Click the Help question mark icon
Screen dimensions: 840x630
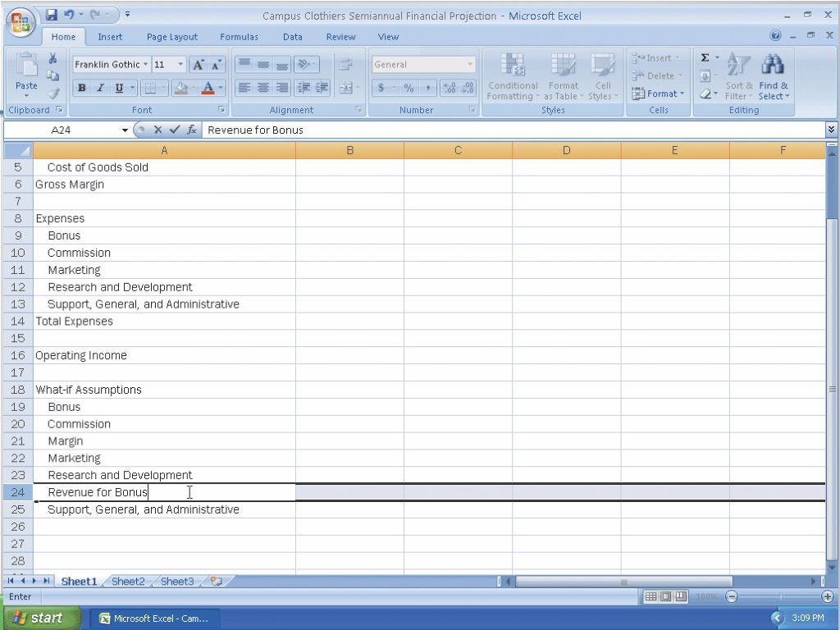(x=775, y=35)
